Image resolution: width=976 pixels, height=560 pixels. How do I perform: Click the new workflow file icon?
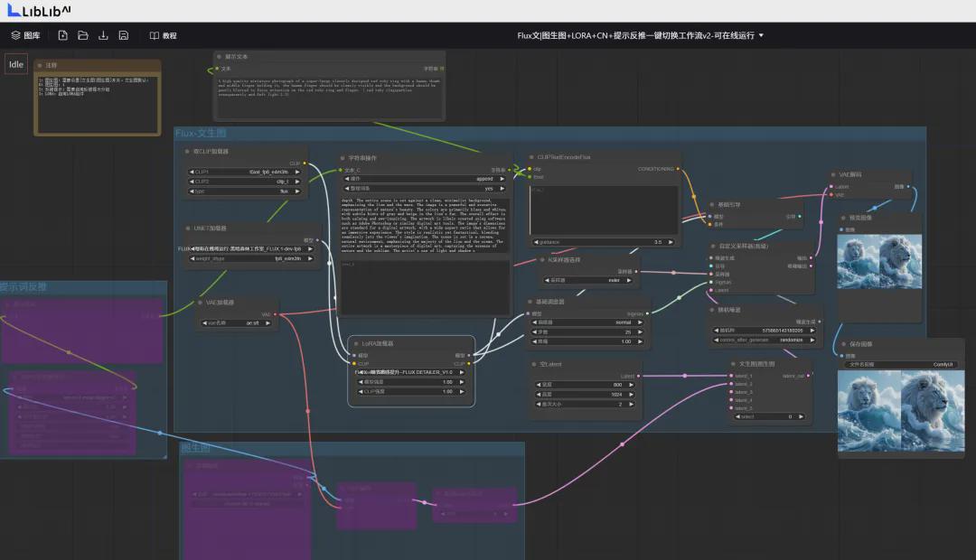(x=62, y=35)
